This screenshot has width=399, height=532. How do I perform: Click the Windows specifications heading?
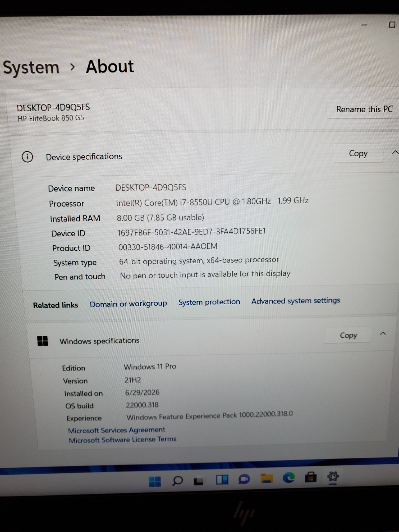tap(99, 341)
